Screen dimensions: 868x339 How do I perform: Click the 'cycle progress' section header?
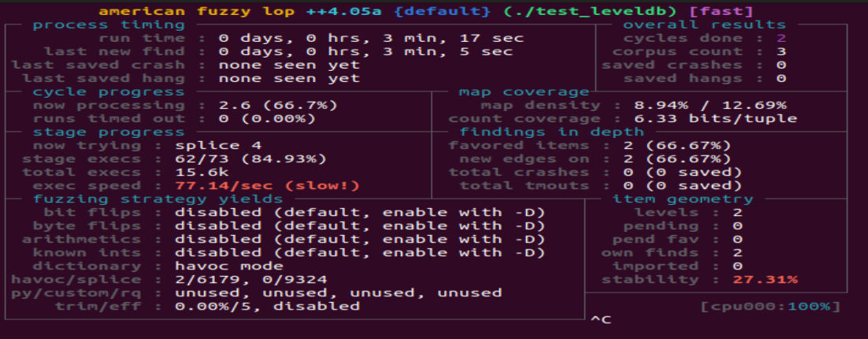click(109, 91)
